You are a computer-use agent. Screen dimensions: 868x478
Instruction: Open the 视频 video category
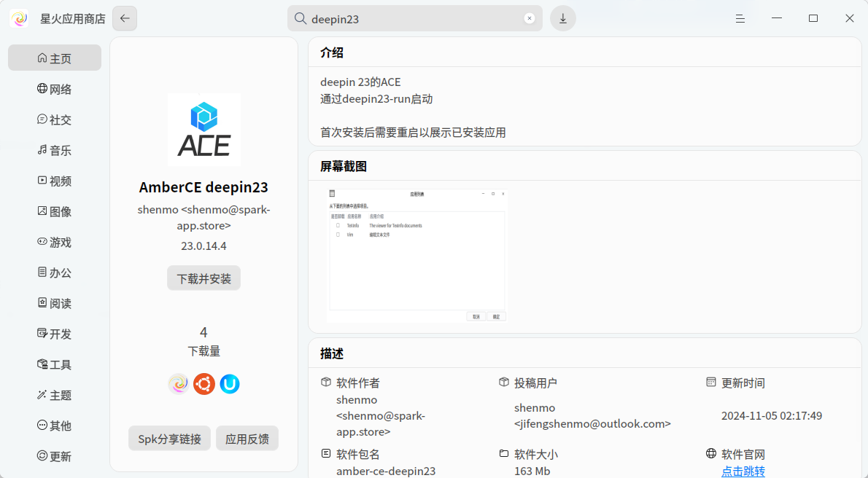[55, 181]
